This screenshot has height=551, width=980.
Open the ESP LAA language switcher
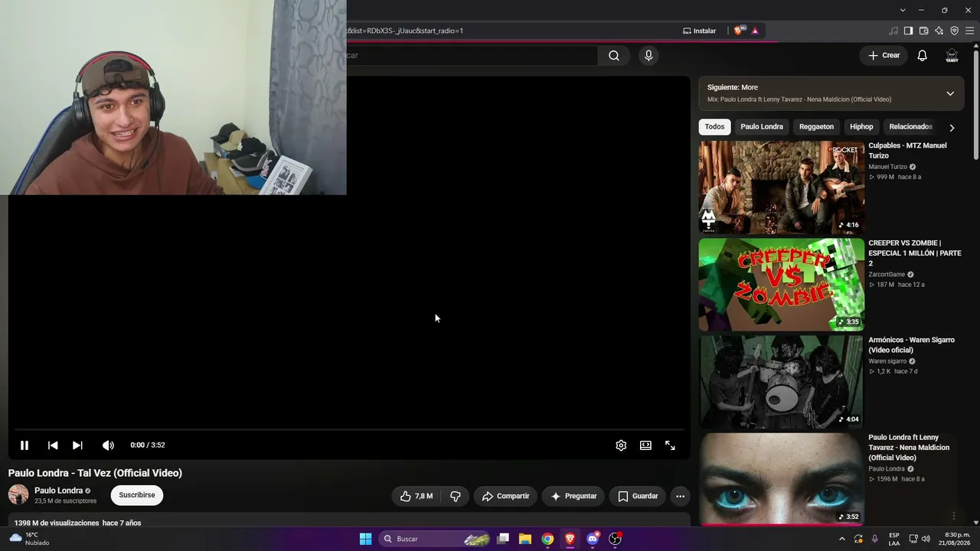pos(894,539)
